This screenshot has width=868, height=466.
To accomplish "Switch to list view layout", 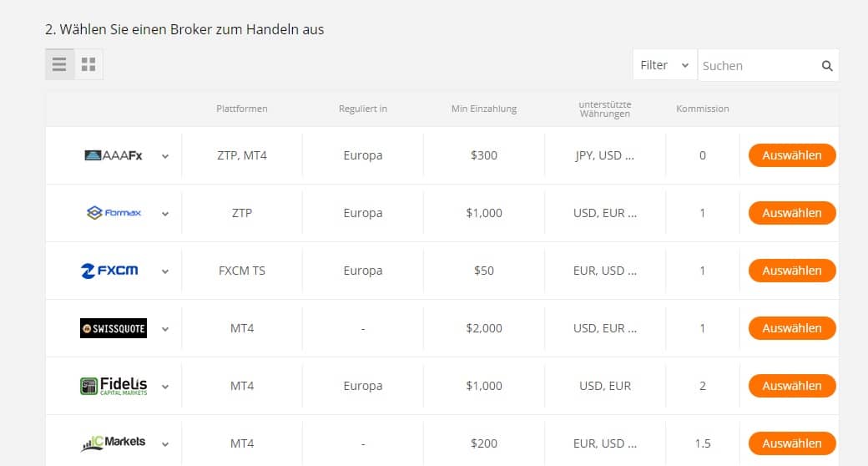I will (x=59, y=64).
